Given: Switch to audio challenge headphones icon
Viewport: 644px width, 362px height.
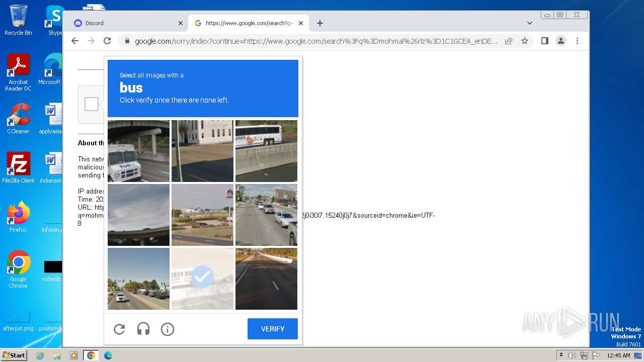Looking at the screenshot, I should pyautogui.click(x=143, y=329).
